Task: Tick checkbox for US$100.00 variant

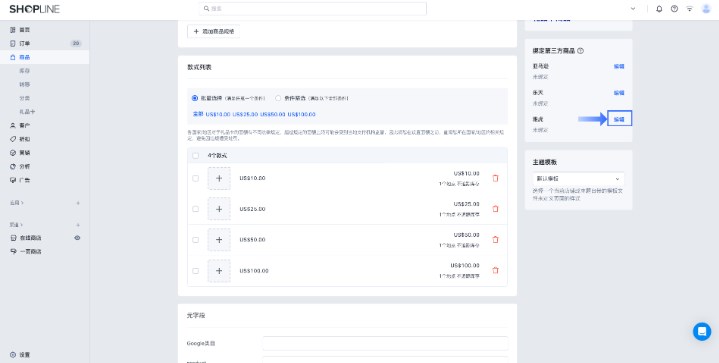Action: coord(196,271)
